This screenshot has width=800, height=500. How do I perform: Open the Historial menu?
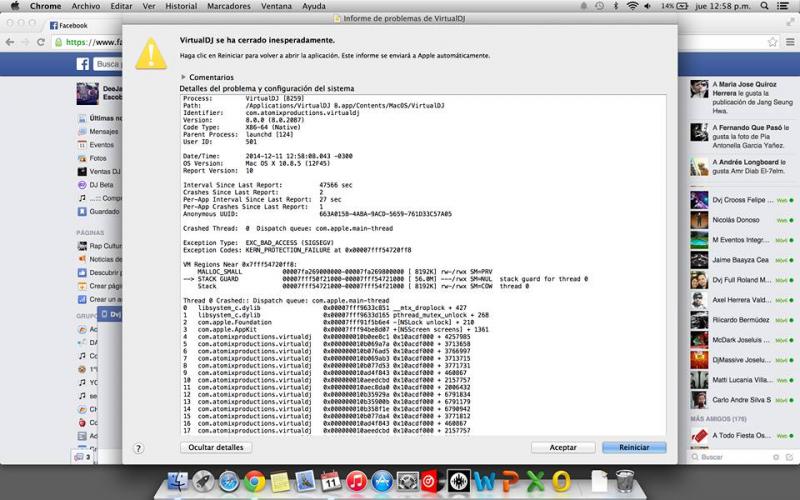point(181,6)
